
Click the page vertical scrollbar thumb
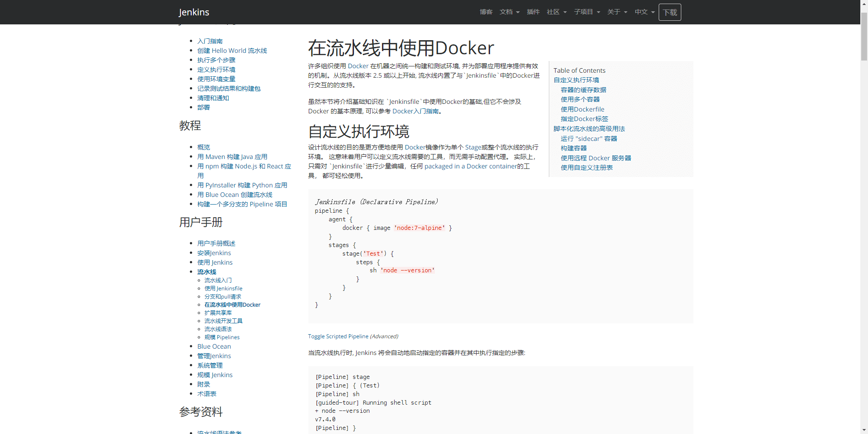864,36
